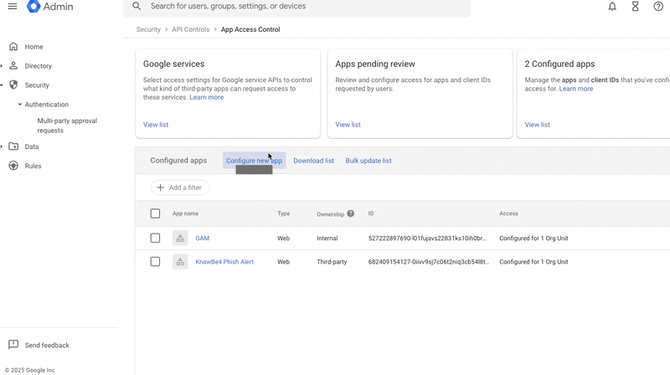
Task: View list under Configured apps card
Action: 537,125
